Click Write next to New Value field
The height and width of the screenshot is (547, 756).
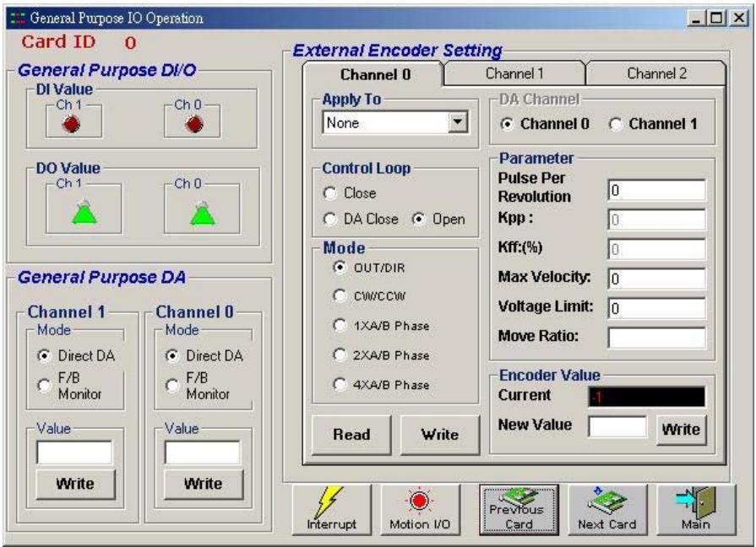point(681,430)
